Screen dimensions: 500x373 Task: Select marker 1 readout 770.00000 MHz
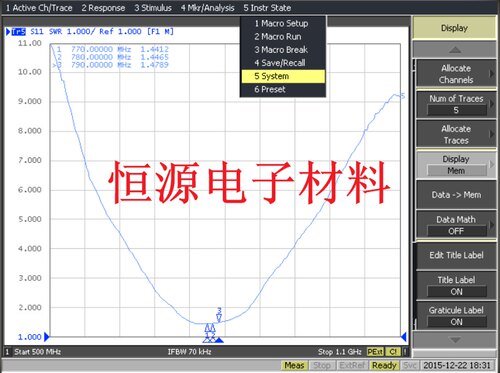[x=112, y=49]
